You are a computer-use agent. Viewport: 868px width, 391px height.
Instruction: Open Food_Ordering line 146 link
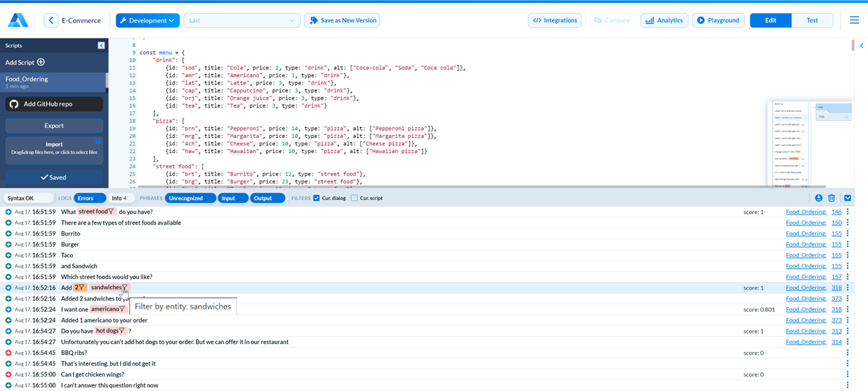coord(836,212)
